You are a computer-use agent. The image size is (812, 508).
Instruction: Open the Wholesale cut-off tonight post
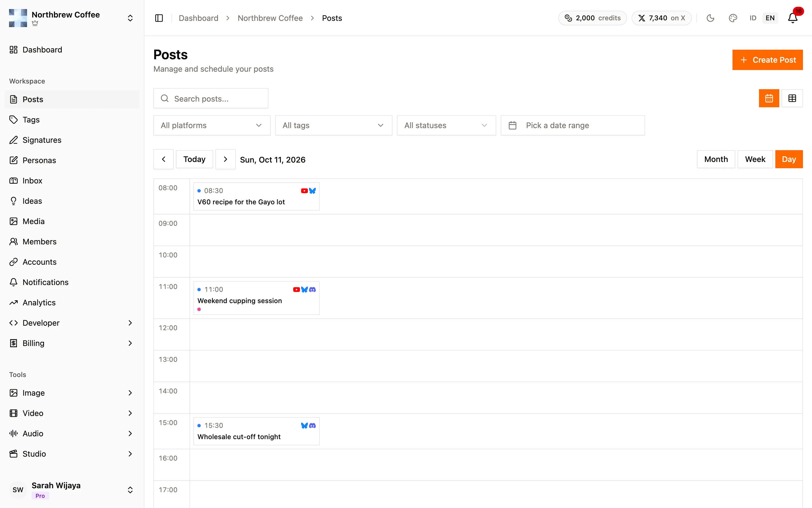tap(256, 432)
